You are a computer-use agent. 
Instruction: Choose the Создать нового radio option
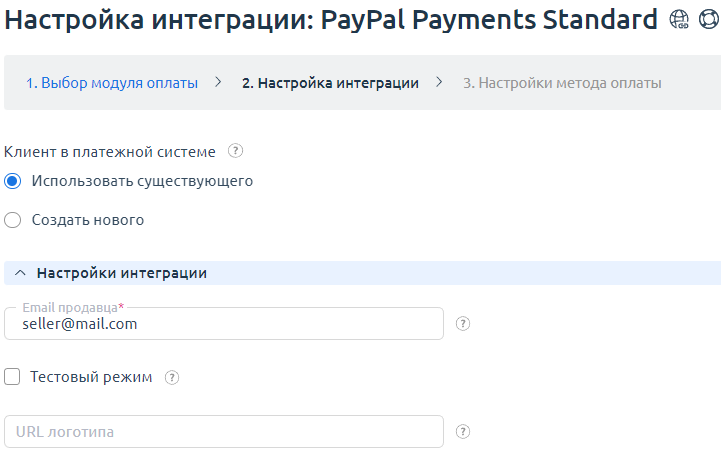[x=13, y=220]
